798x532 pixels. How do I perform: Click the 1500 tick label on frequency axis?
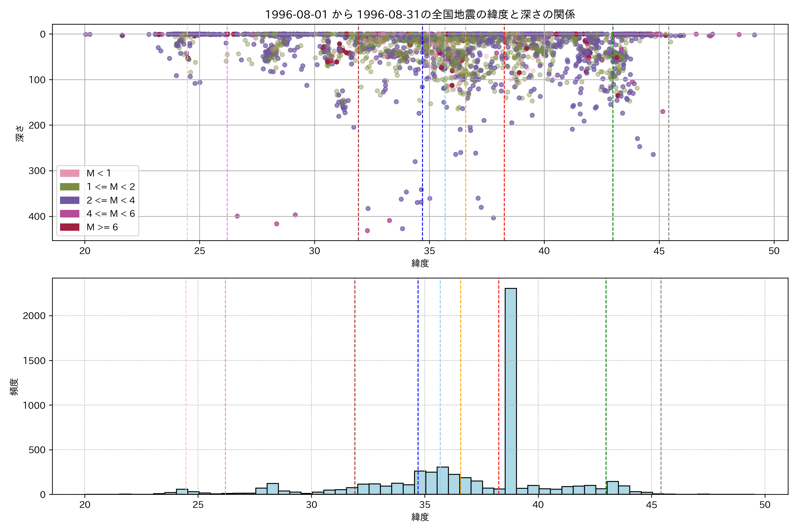pyautogui.click(x=34, y=361)
